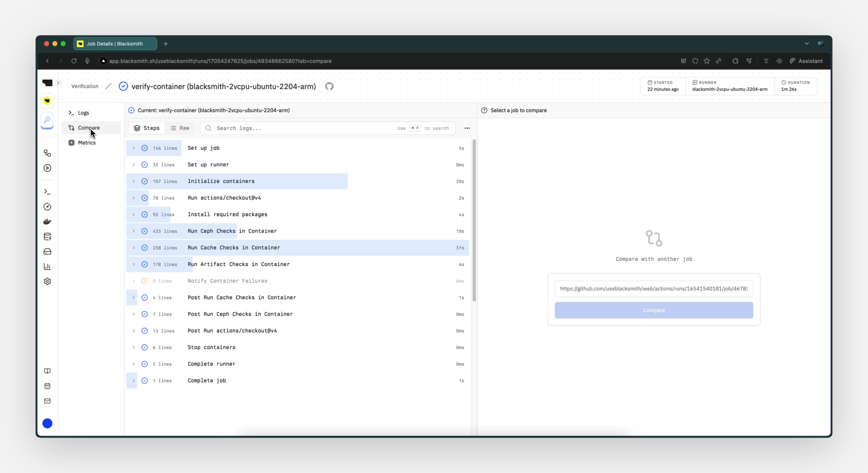Image resolution: width=868 pixels, height=473 pixels.
Task: Click the Search logs input field
Action: click(x=327, y=128)
